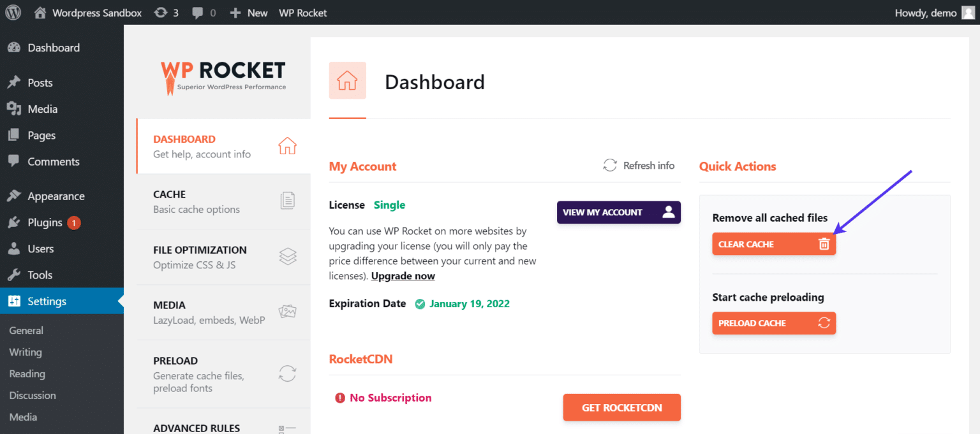Follow the Upgrade now link

coord(403,276)
